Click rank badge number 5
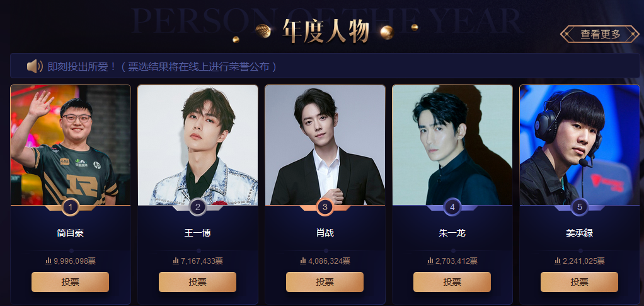 [x=580, y=208]
